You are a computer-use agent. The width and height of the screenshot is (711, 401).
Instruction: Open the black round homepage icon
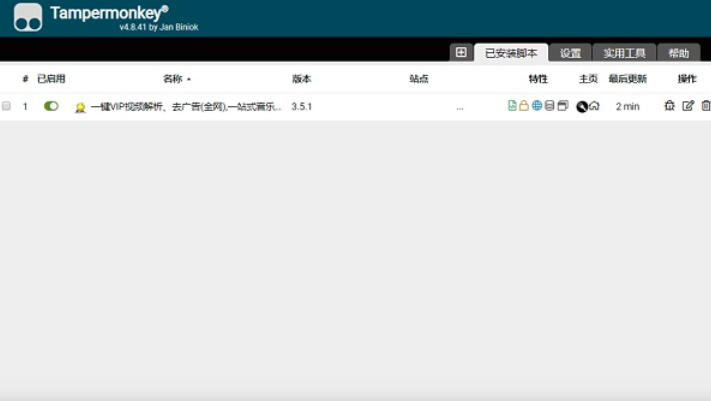[582, 107]
